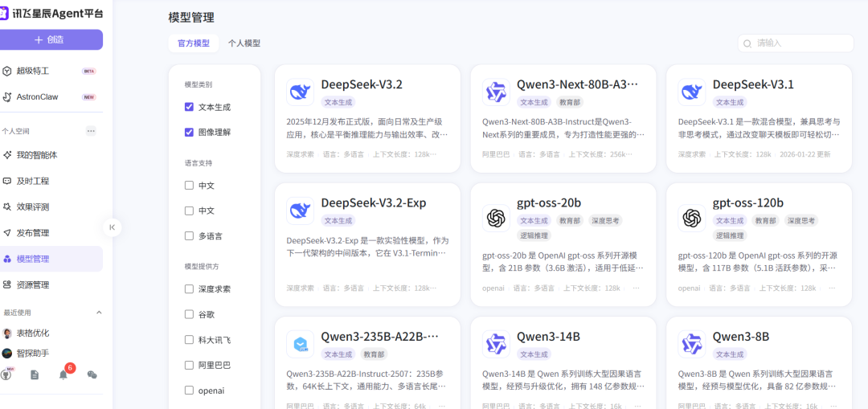Click the 2026-01-22 更新 date text
The image size is (868, 409).
[805, 154]
